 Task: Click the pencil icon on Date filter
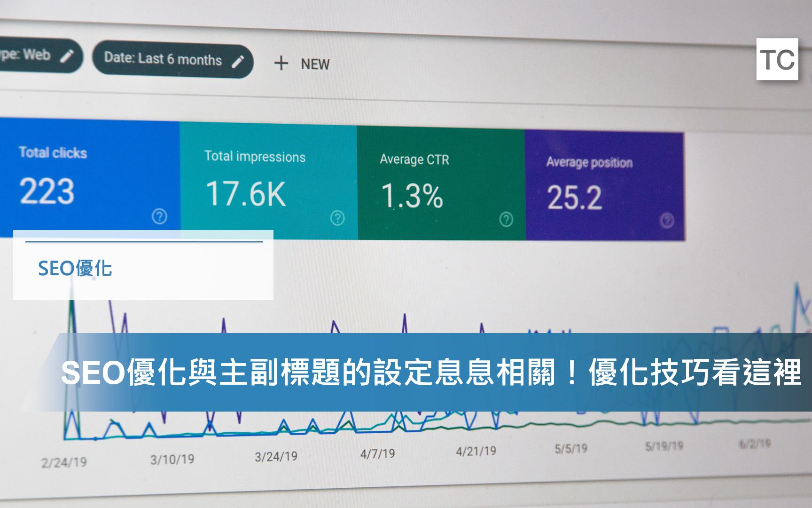238,62
